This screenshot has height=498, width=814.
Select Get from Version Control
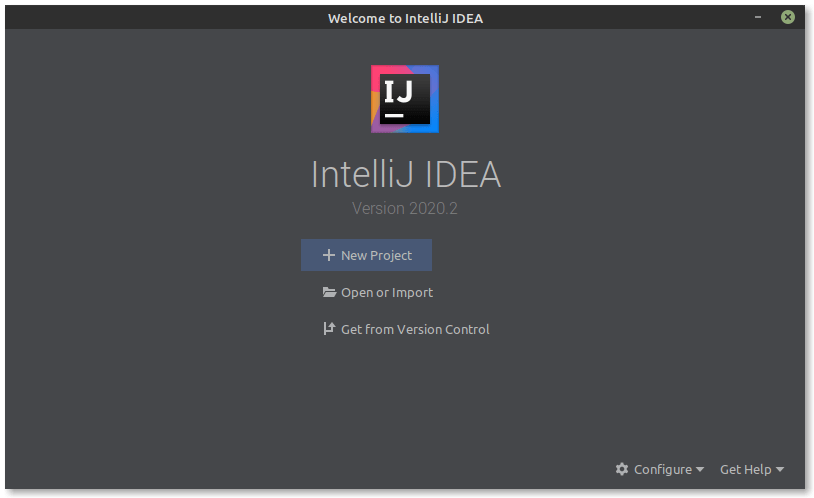(x=415, y=329)
